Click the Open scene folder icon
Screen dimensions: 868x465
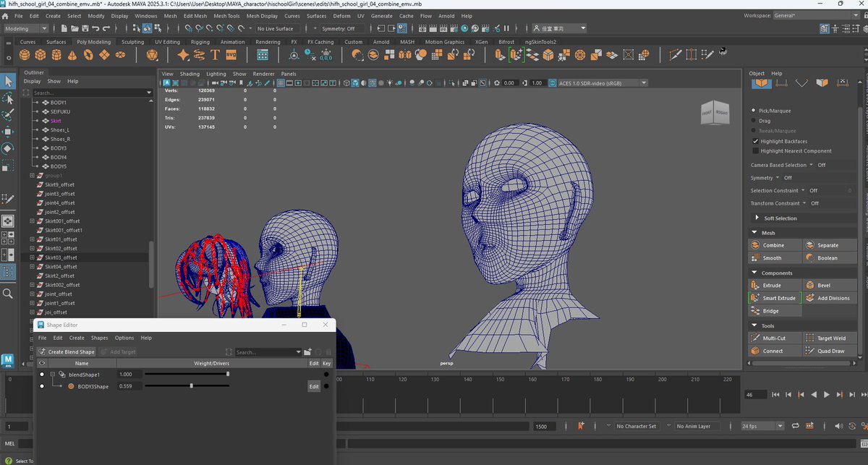[x=75, y=28]
